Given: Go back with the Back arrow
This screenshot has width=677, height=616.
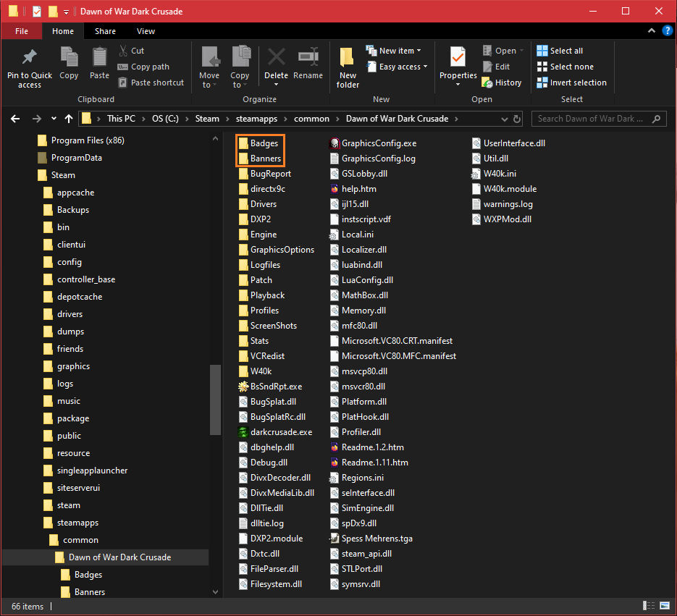Looking at the screenshot, I should pos(15,119).
